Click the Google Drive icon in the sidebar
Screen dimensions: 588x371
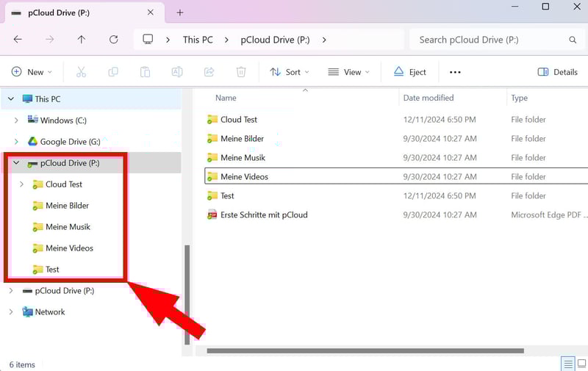[x=32, y=141]
